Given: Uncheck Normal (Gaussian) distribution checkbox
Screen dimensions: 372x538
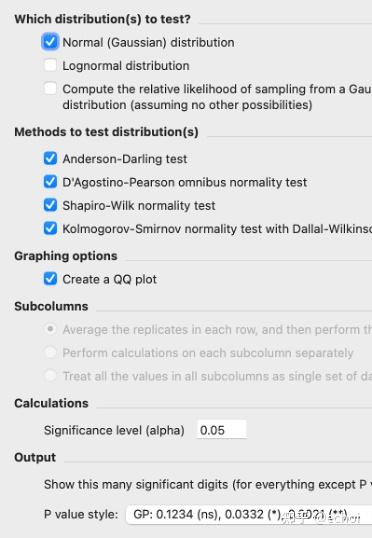Looking at the screenshot, I should 50,42.
